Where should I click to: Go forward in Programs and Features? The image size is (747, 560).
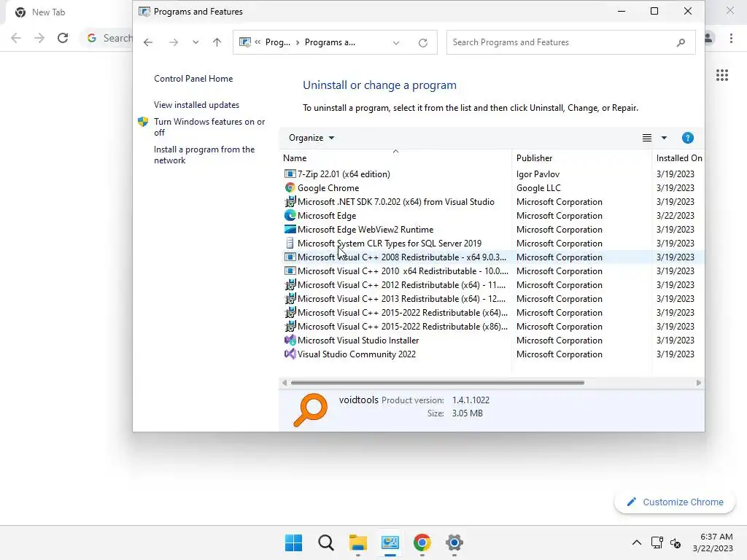[x=174, y=42]
